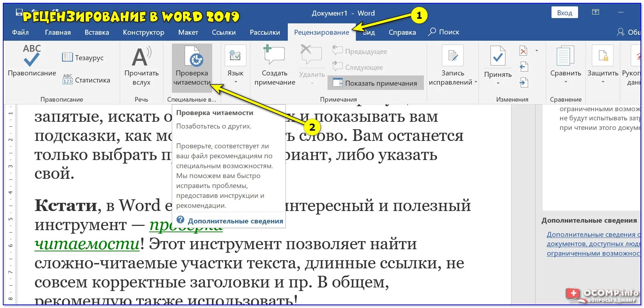
Task: Open the side pane's Дополнительные сведения hyperlink
Action: [594, 244]
